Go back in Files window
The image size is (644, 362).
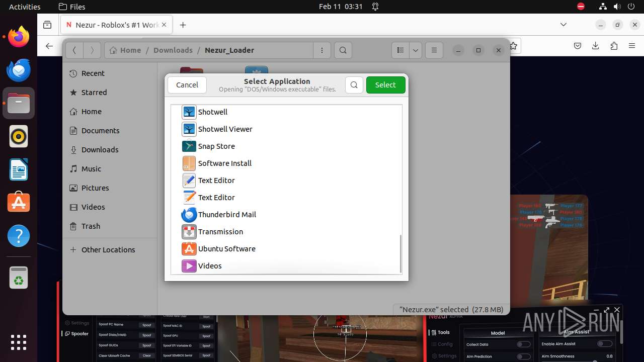click(x=74, y=50)
